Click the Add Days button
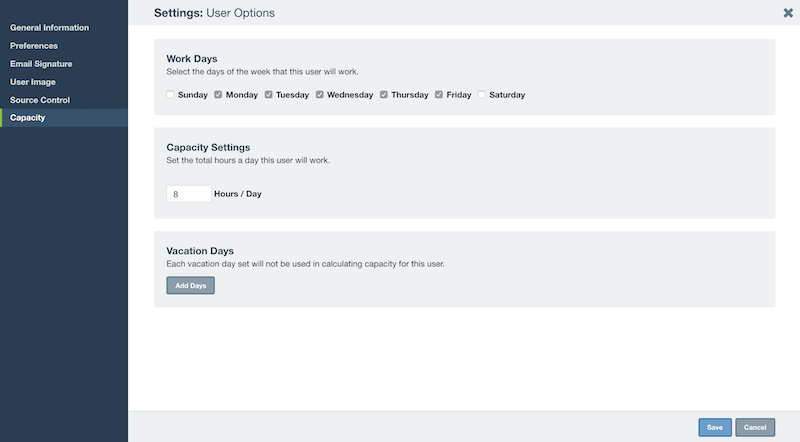This screenshot has height=442, width=800. click(190, 285)
